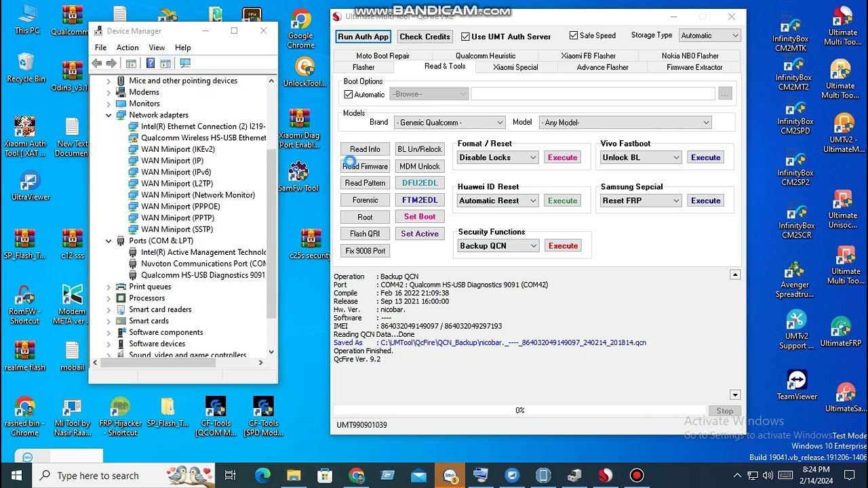Select the UltimateFRP desktop icon
Screen dimensions: 868x488
point(841,332)
